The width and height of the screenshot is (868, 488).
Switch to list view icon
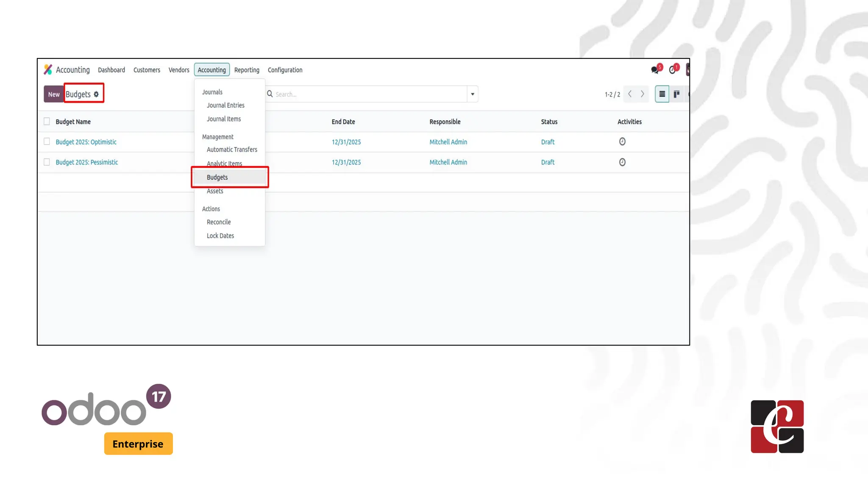[x=662, y=94]
